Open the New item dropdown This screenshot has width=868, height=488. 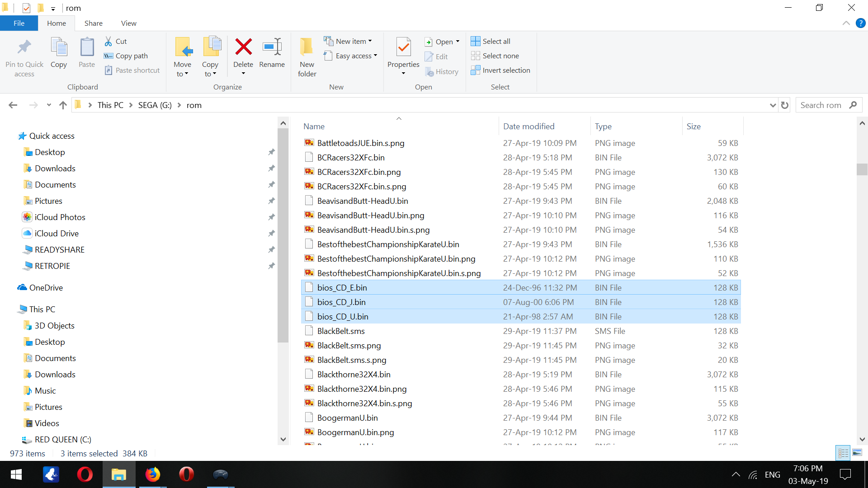click(x=348, y=41)
